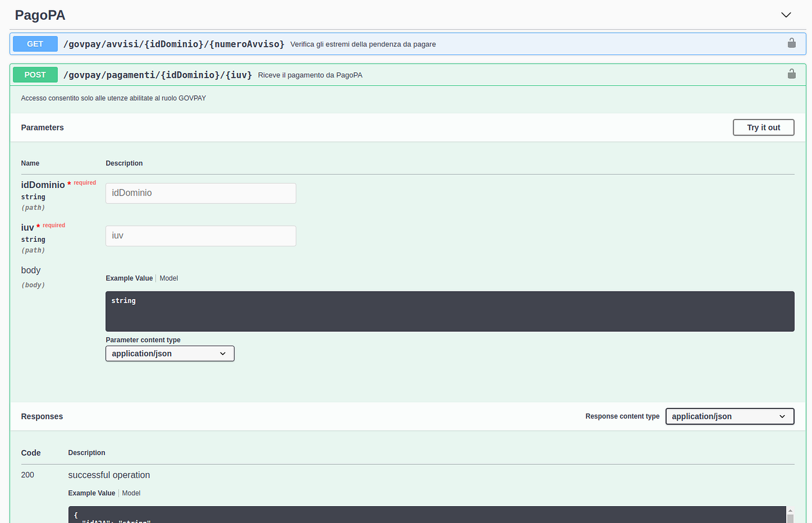812x523 pixels.
Task: Click the body example string code block
Action: 449,311
